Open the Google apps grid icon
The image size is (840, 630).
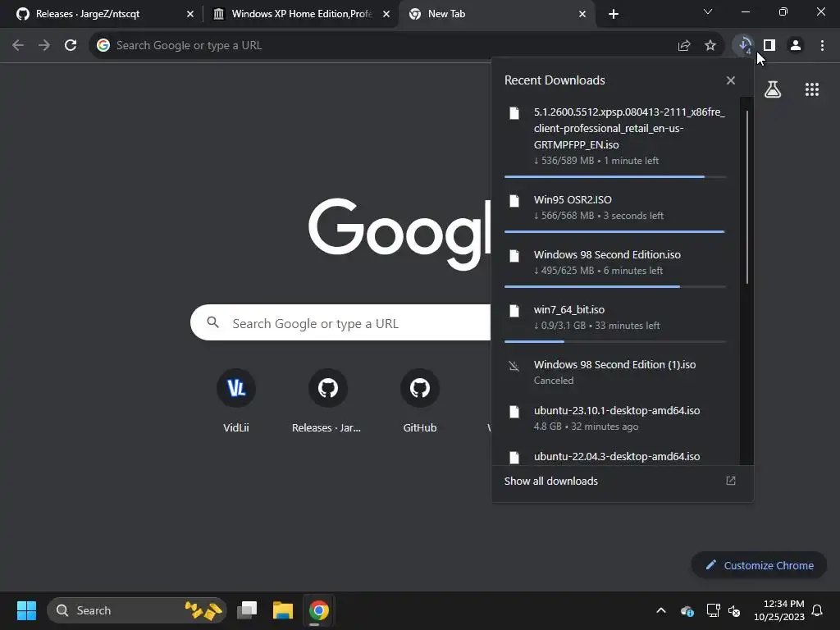click(812, 89)
